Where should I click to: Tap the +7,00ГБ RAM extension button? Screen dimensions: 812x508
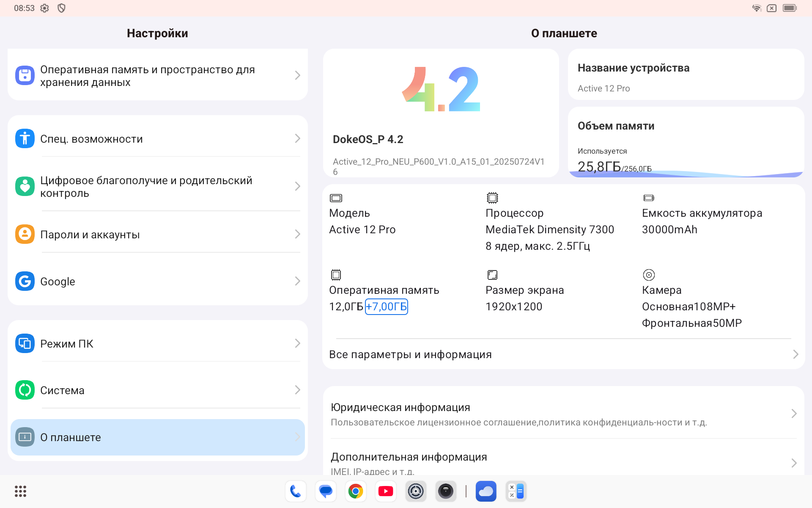tap(386, 306)
